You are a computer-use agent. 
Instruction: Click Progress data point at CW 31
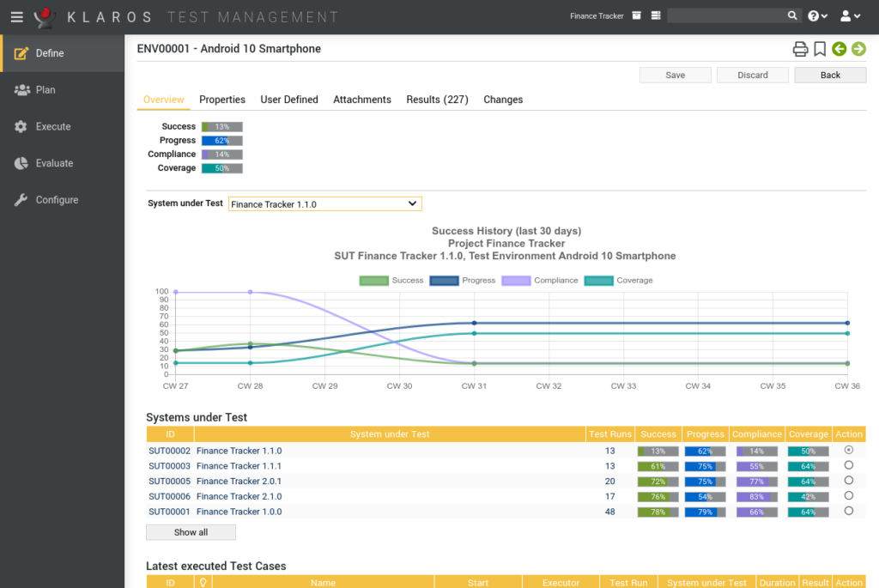pyautogui.click(x=474, y=323)
